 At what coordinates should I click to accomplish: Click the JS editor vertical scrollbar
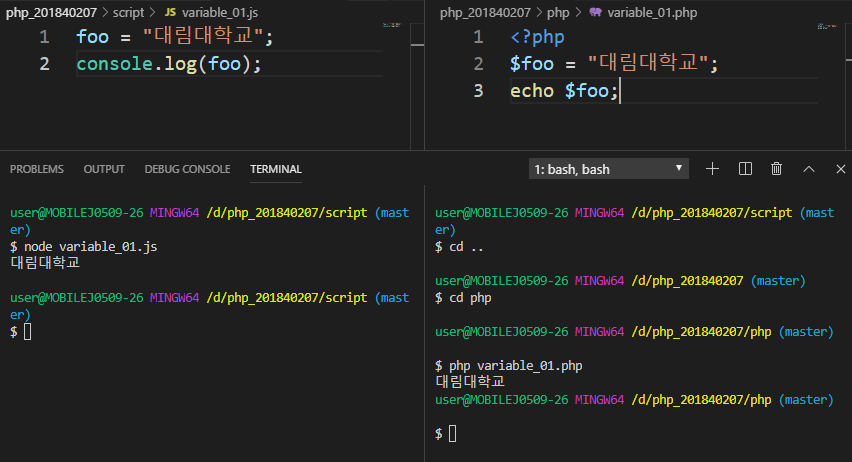417,86
